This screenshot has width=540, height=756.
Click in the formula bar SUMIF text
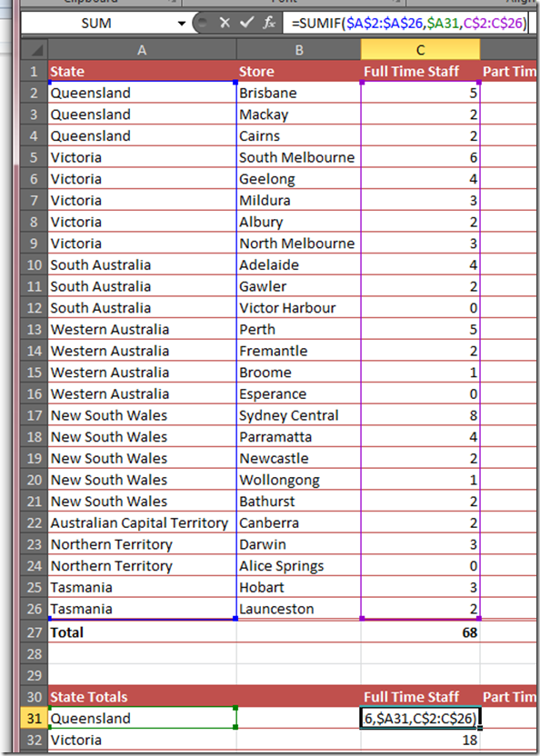tap(408, 23)
